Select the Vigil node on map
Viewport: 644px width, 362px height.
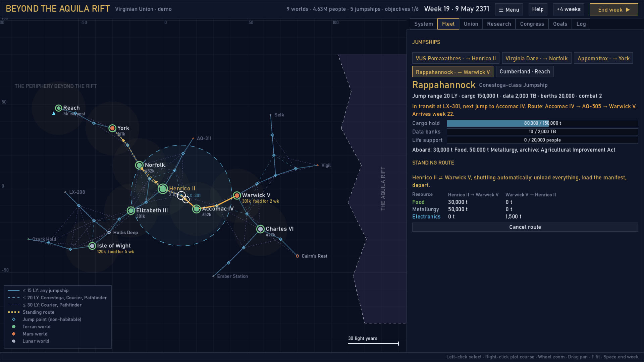317,165
